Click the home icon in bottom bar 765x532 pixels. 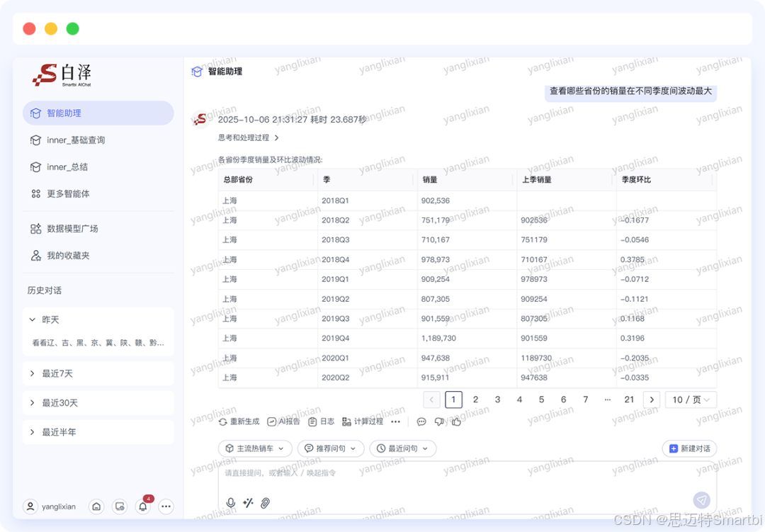coord(96,506)
